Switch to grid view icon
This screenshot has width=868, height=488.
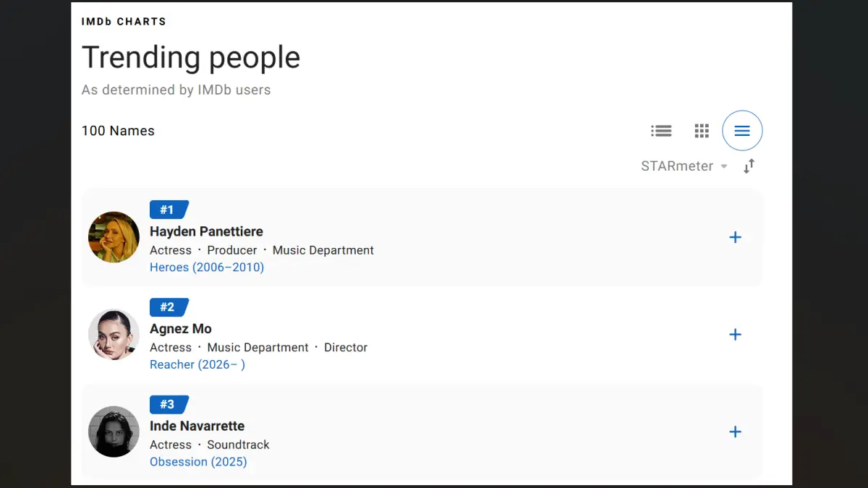[x=702, y=131]
